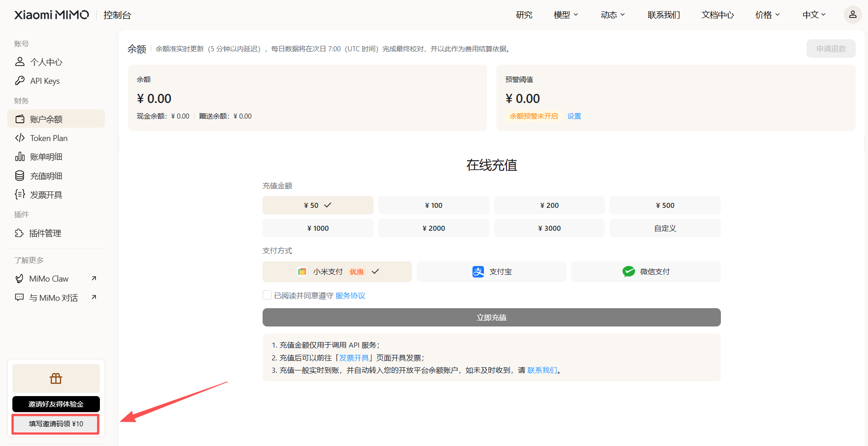Go to API Keys in the sidebar
The height and width of the screenshot is (446, 868).
[x=56, y=81]
